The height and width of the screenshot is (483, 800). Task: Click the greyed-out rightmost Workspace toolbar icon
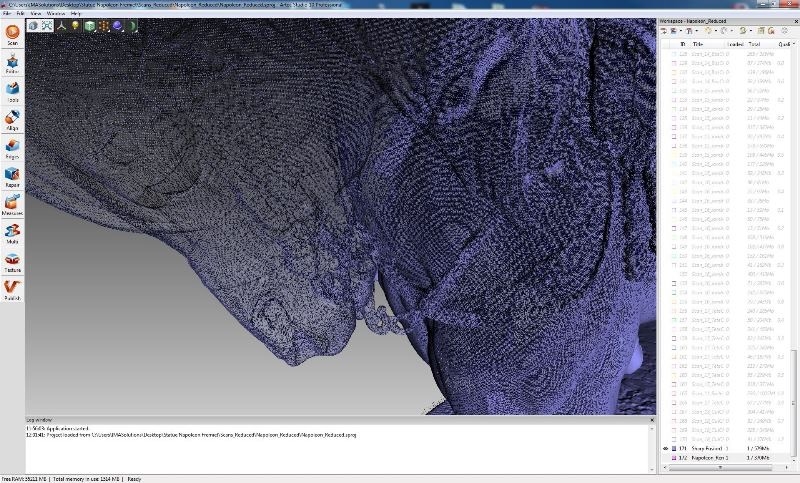[x=785, y=31]
